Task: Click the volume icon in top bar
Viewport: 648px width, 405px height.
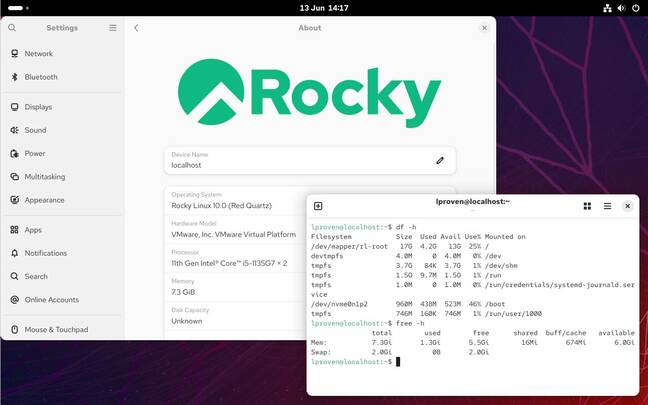Action: (x=622, y=8)
